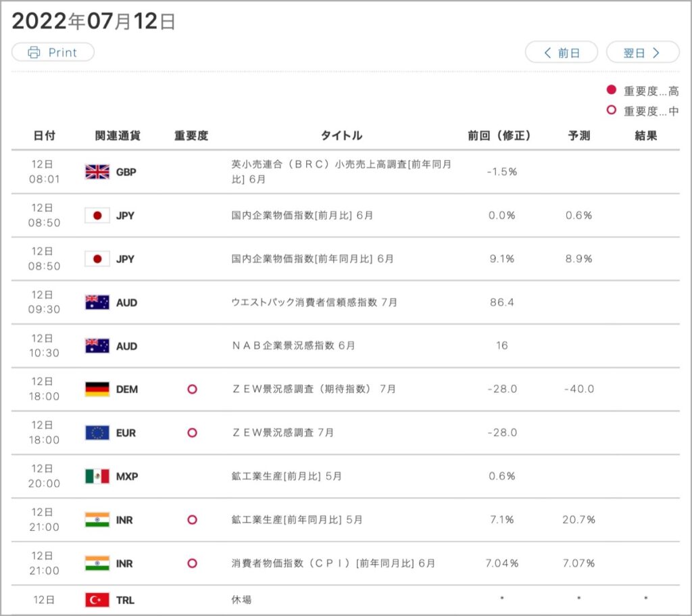Click previous value 16 in NAB row
692x616 pixels.
pyautogui.click(x=502, y=346)
